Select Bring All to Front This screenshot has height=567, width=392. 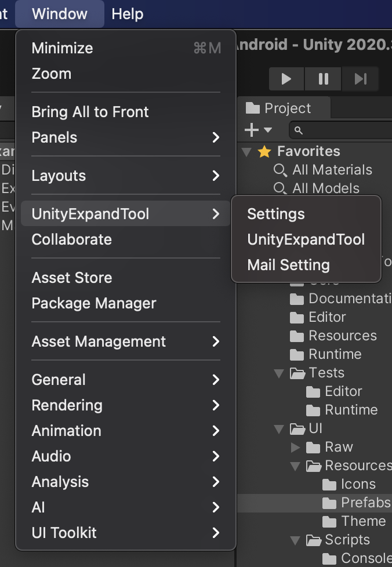click(126, 112)
